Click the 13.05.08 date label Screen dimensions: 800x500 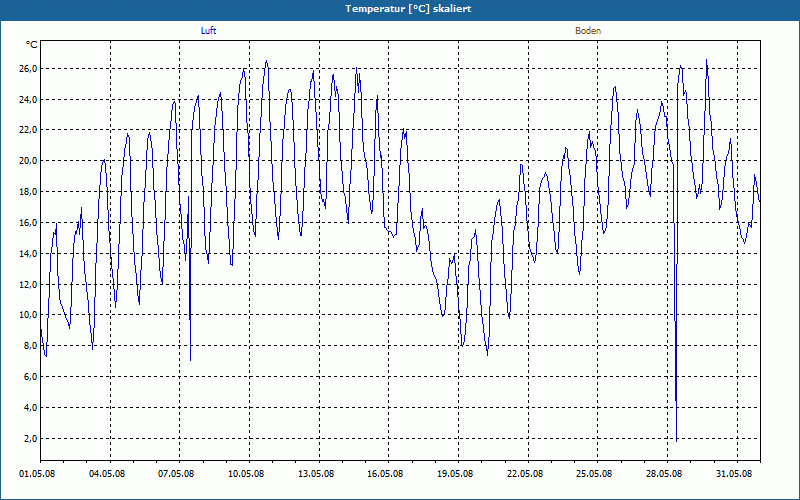[316, 474]
